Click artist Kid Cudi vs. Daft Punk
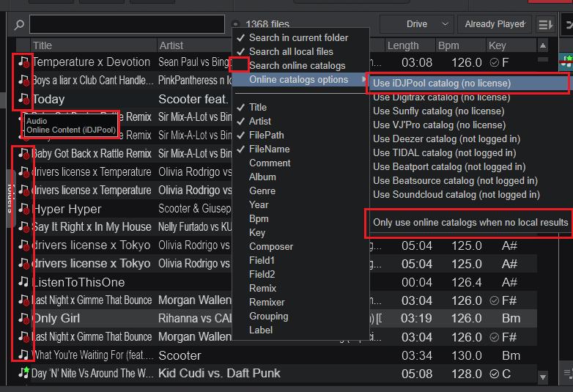The height and width of the screenshot is (392, 573). [x=219, y=373]
